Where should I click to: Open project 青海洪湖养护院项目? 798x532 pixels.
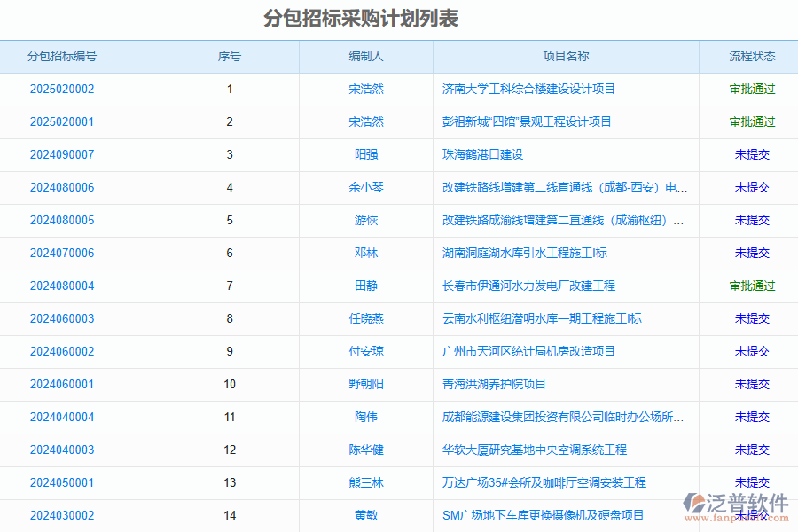tap(494, 384)
